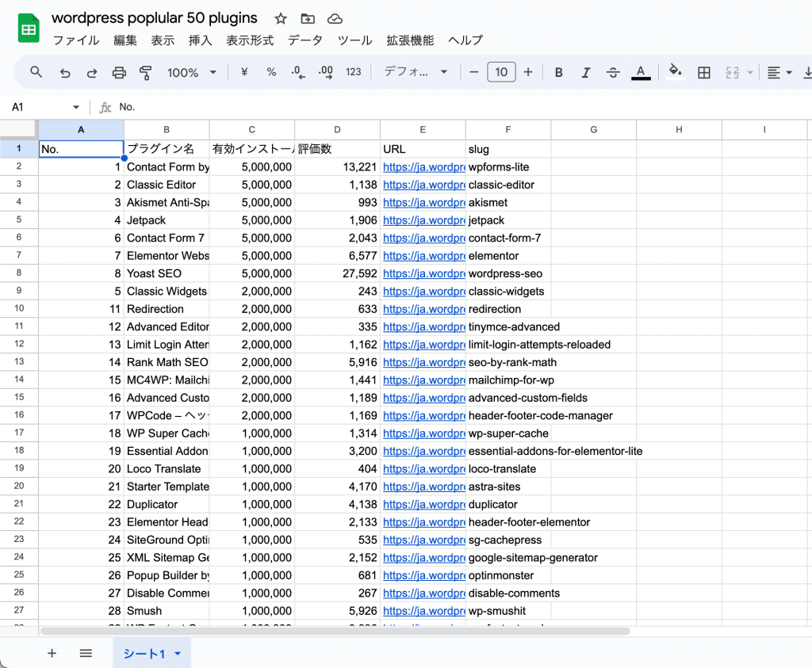Increase decimal places
The width and height of the screenshot is (812, 668).
(x=326, y=72)
